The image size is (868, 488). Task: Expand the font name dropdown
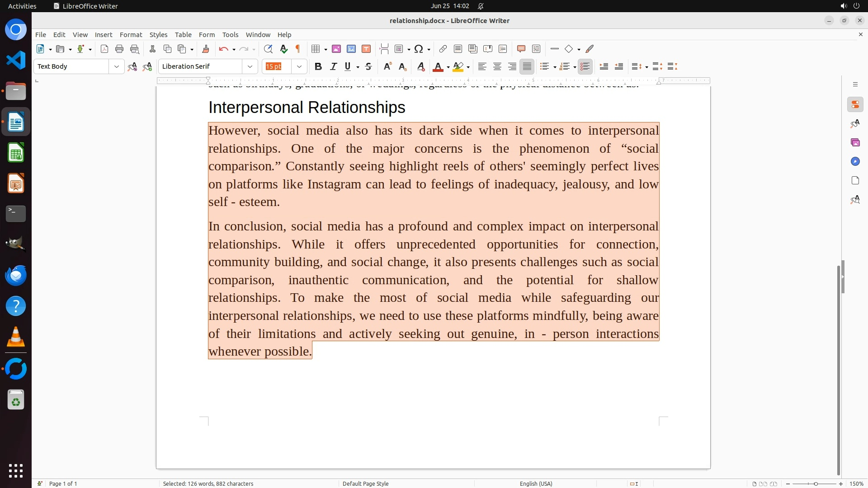tap(250, 66)
